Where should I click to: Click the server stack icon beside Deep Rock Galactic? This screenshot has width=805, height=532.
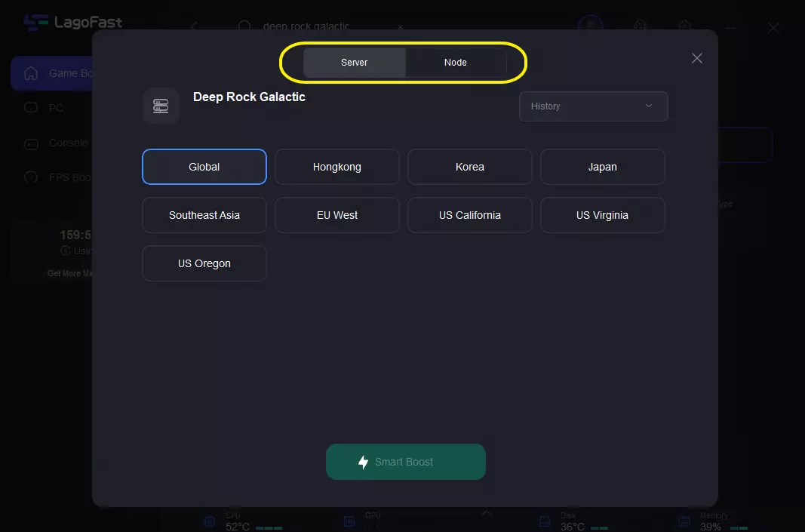[x=161, y=106]
